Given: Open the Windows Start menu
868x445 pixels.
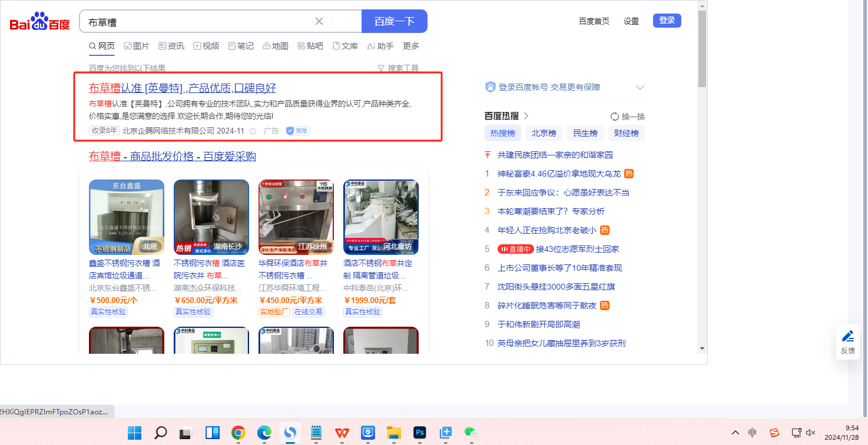Looking at the screenshot, I should pyautogui.click(x=135, y=433).
